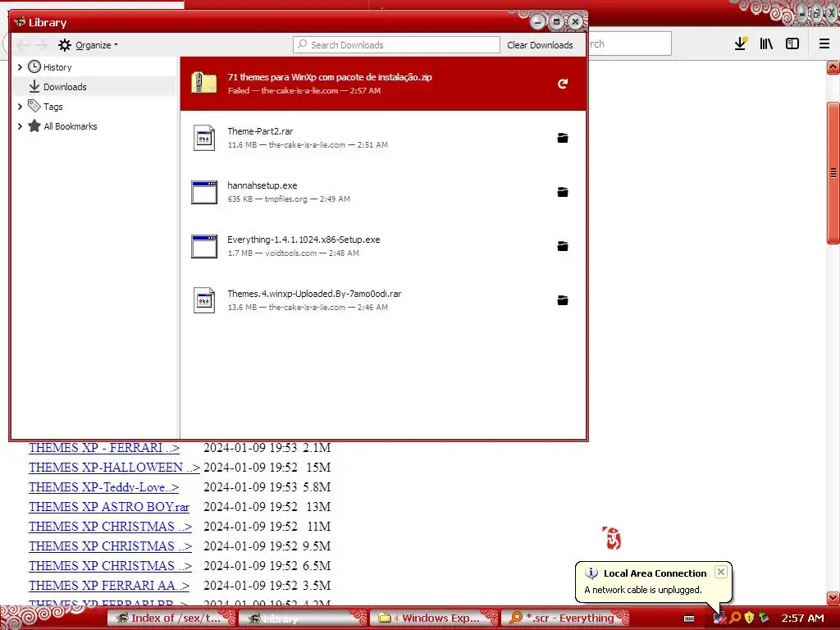Click "Failed — the-cake-is-a-lie.com — 2:57 AM" status

[x=304, y=90]
